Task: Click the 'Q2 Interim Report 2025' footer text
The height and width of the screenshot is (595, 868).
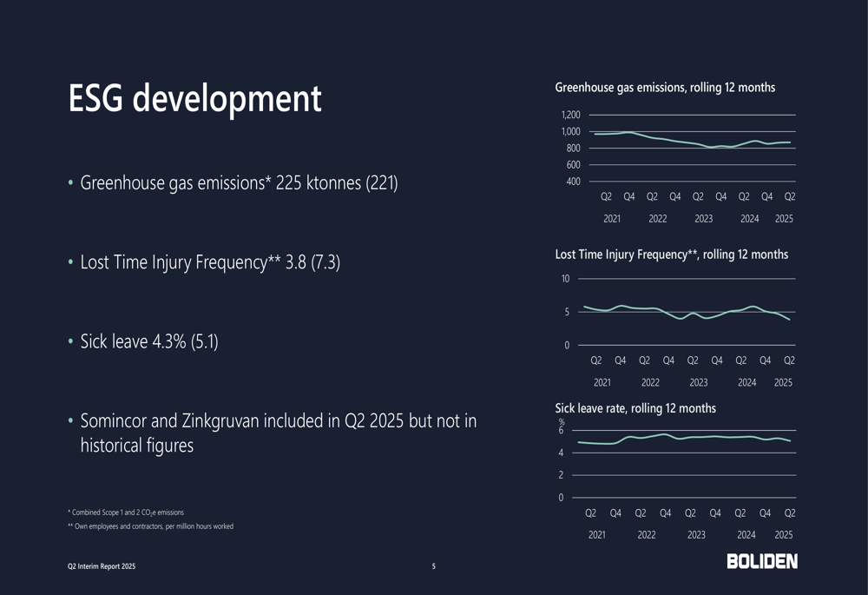Action: coord(102,566)
